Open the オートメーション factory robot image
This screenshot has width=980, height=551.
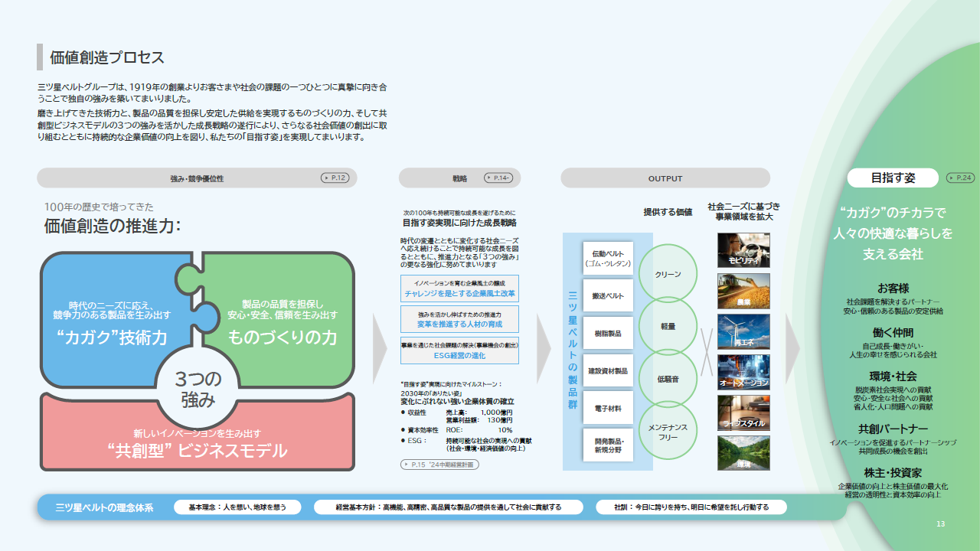point(743,372)
